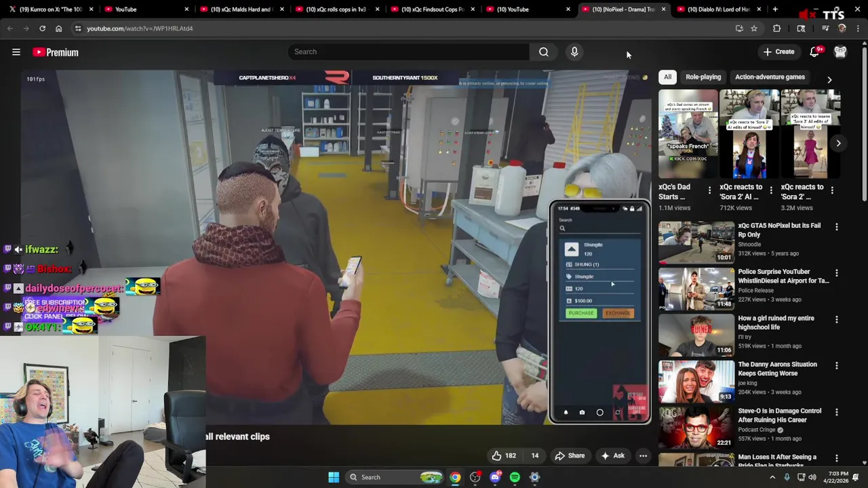
Task: Open options for xQc GTA5 NoPixel video
Action: (836, 227)
